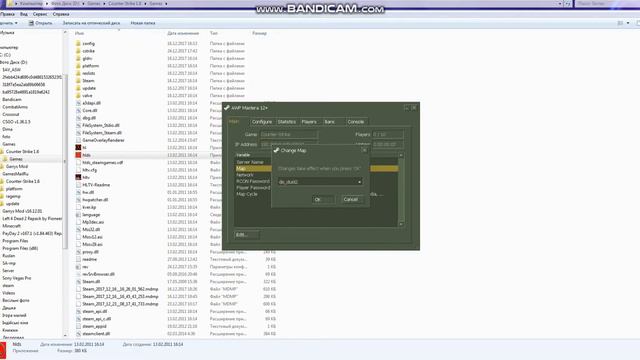This screenshot has width=640, height=360.
Task: Open the de_dust2 map dropdown
Action: (320, 182)
